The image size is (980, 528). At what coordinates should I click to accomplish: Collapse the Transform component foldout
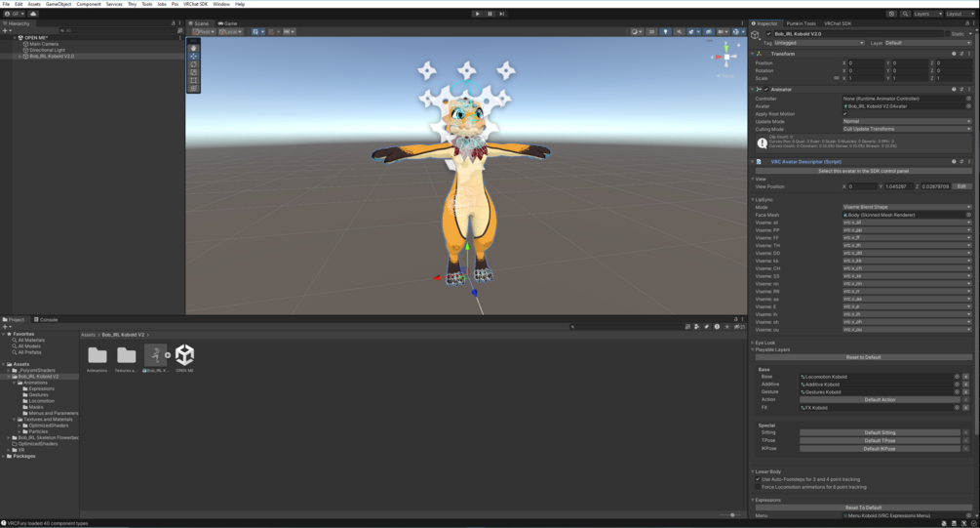(753, 54)
